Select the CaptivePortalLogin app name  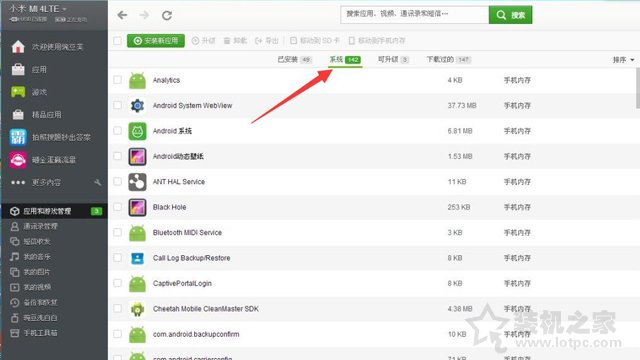click(182, 283)
